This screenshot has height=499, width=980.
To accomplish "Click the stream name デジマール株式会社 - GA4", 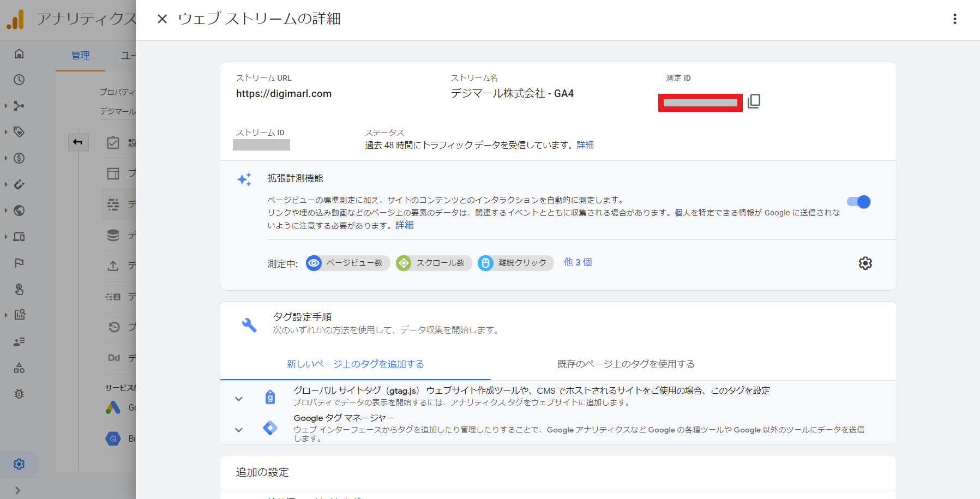I will [x=512, y=94].
